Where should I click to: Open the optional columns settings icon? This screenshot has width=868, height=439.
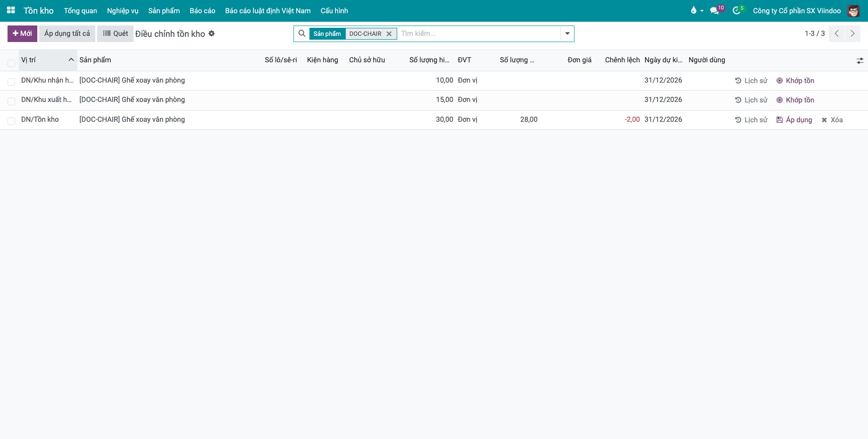pyautogui.click(x=860, y=60)
